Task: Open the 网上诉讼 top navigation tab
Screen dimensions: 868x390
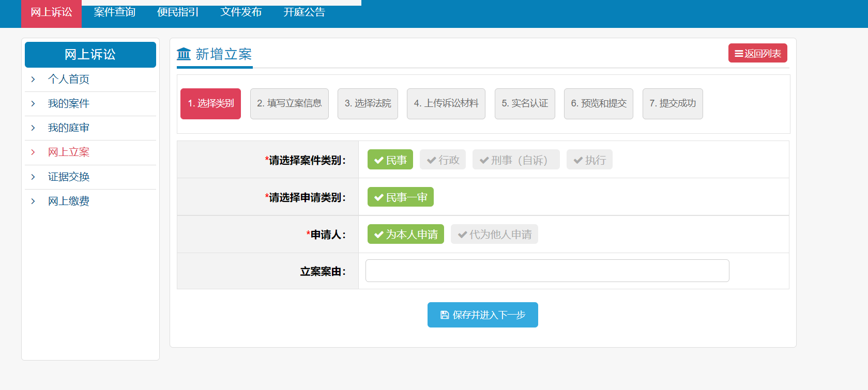Action: click(x=51, y=12)
